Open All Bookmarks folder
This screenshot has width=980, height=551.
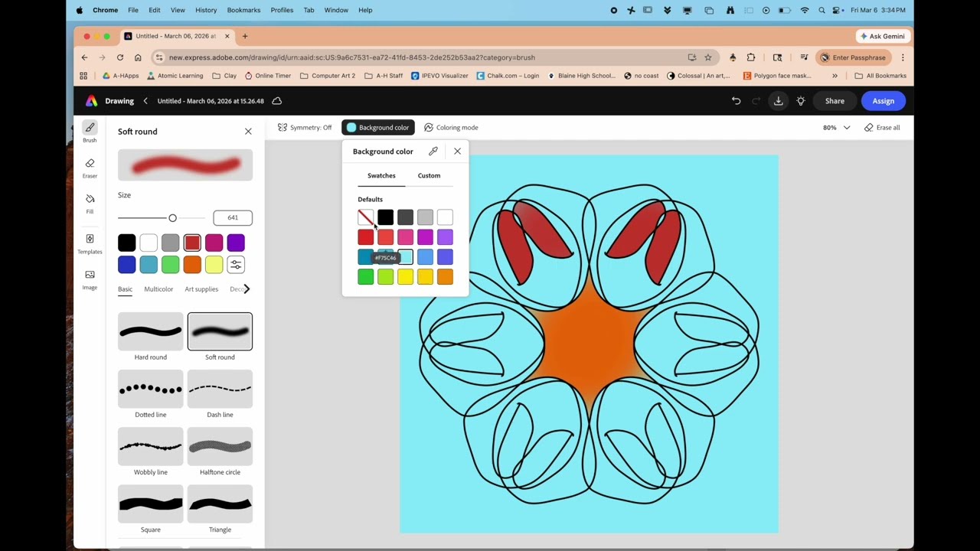(x=880, y=76)
